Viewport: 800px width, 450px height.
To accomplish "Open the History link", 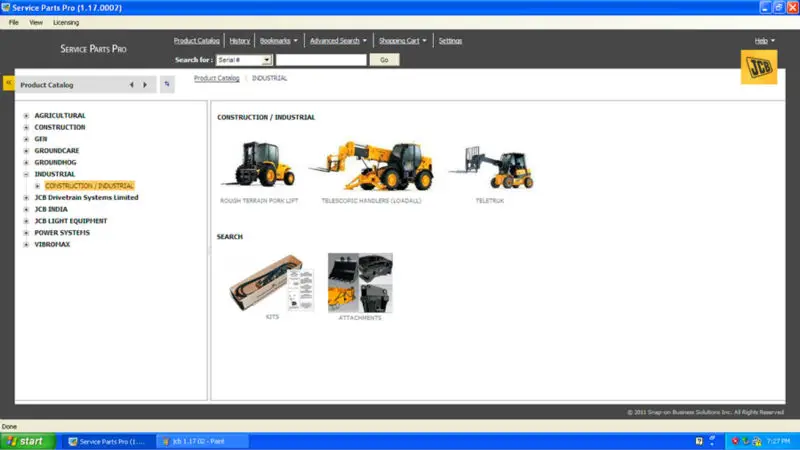I will click(x=239, y=41).
